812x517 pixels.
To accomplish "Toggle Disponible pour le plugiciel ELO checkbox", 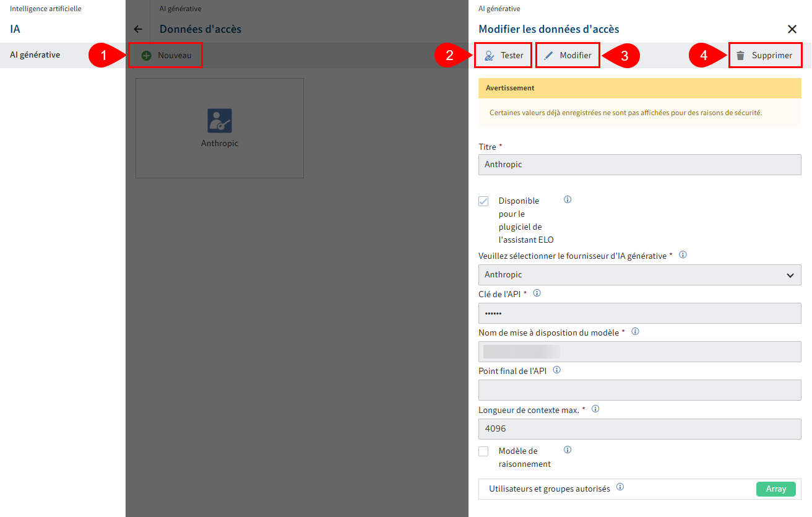I will pyautogui.click(x=483, y=201).
